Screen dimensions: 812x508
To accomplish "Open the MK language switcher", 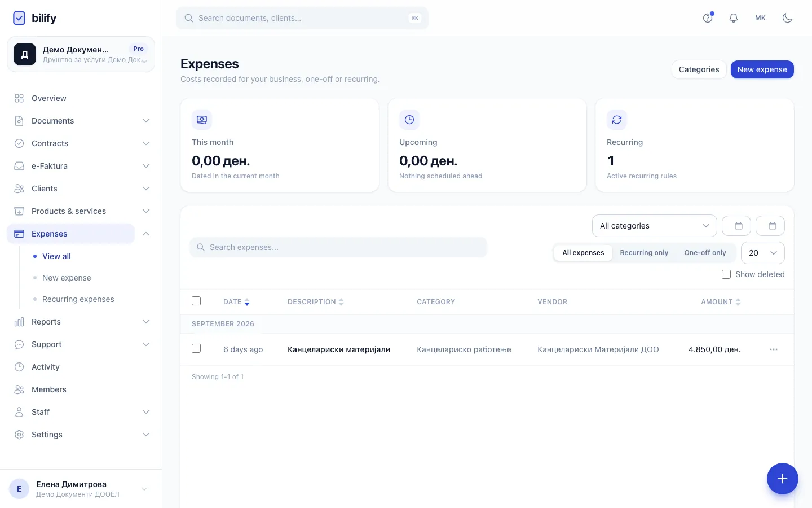I will 760,18.
